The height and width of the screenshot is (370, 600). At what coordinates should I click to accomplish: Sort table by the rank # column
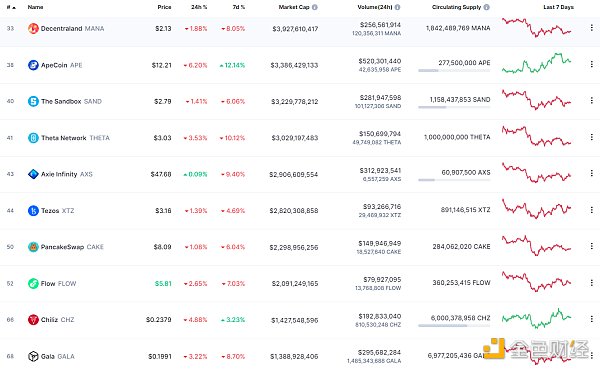(x=11, y=7)
